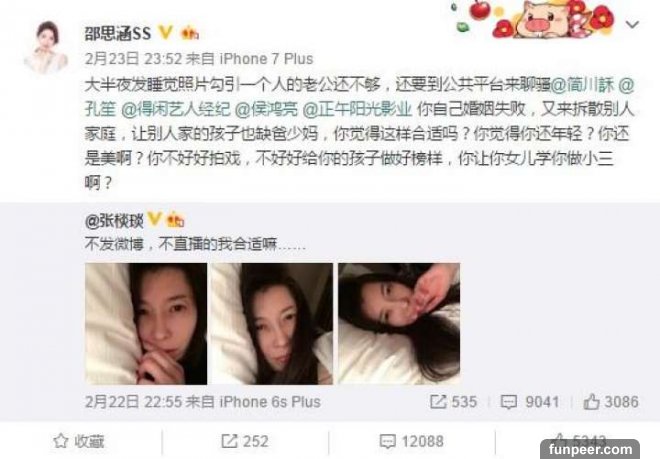Repost this post via the 252 button

245,441
